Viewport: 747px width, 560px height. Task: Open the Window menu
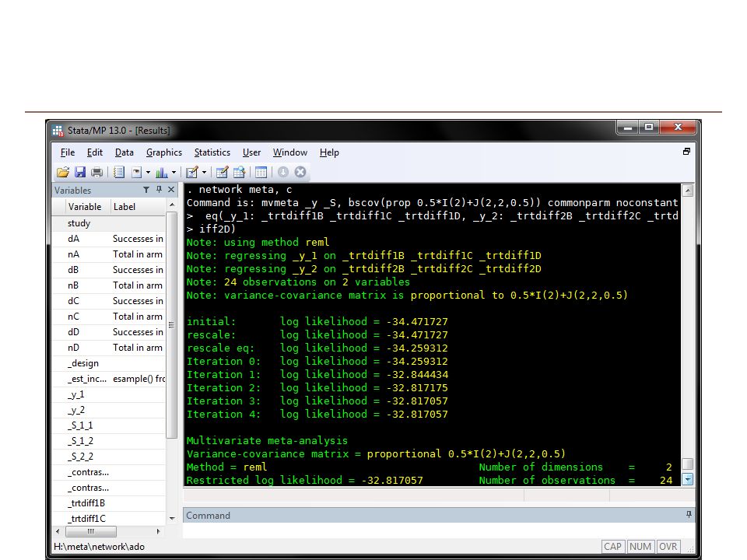[x=290, y=152]
